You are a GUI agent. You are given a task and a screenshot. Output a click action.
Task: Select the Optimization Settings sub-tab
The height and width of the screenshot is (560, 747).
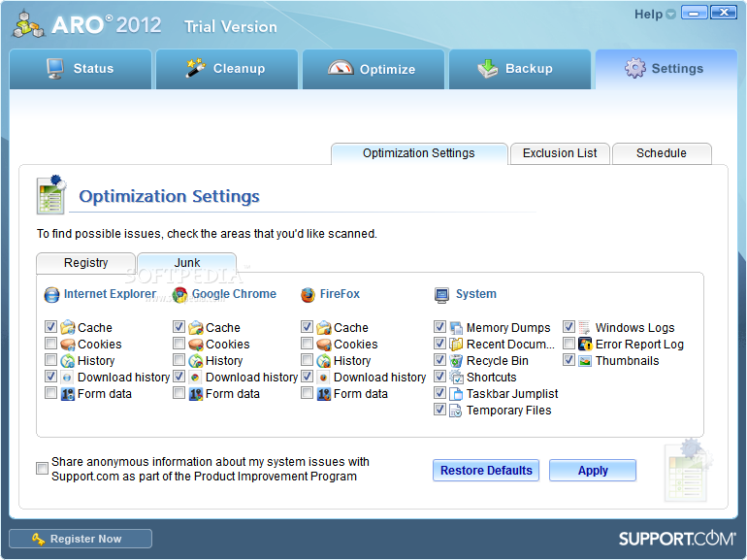coord(419,153)
